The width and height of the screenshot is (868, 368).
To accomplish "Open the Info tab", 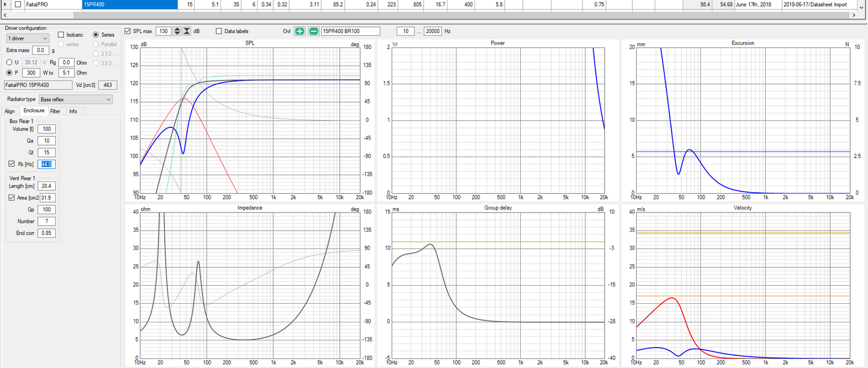I will 73,111.
